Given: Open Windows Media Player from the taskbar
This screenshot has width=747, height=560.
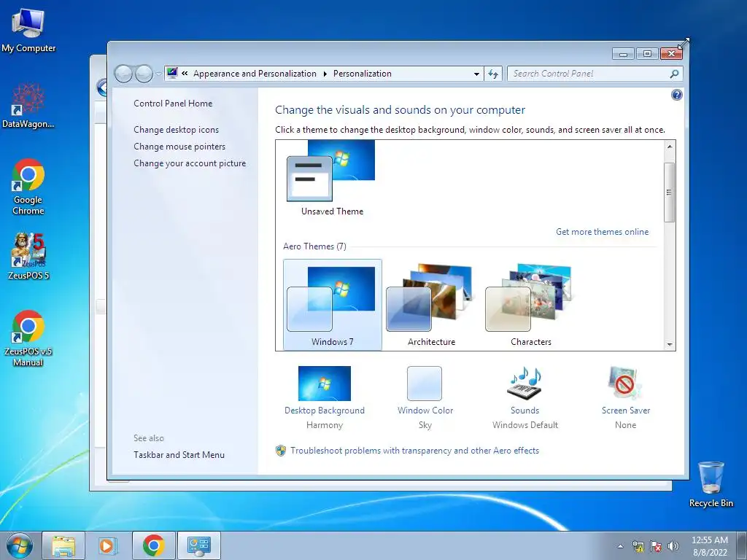Looking at the screenshot, I should click(x=108, y=545).
